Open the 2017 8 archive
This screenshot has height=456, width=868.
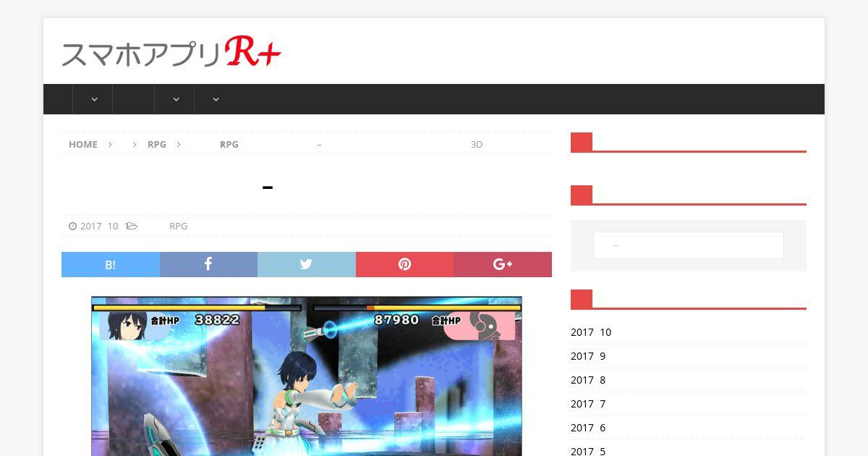click(x=588, y=380)
